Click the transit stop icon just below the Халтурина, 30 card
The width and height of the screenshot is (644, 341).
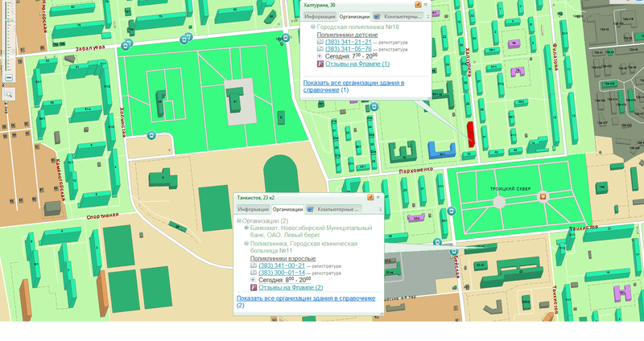click(x=374, y=107)
